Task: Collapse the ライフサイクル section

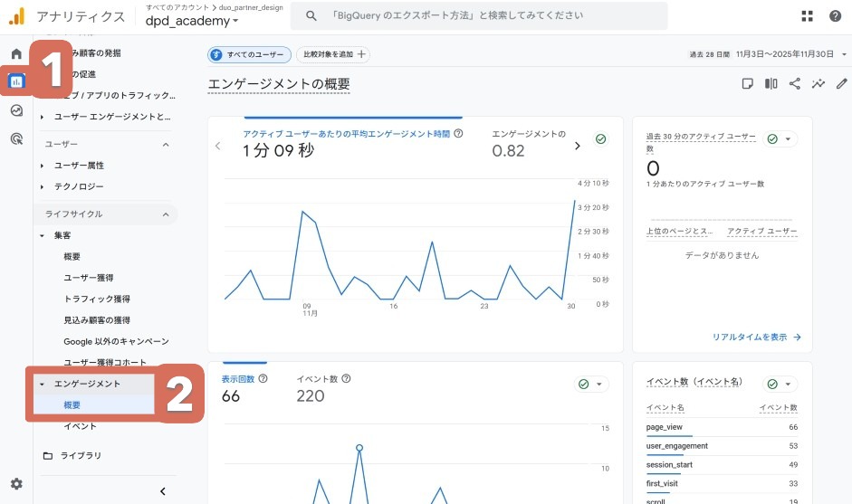Action: point(166,214)
